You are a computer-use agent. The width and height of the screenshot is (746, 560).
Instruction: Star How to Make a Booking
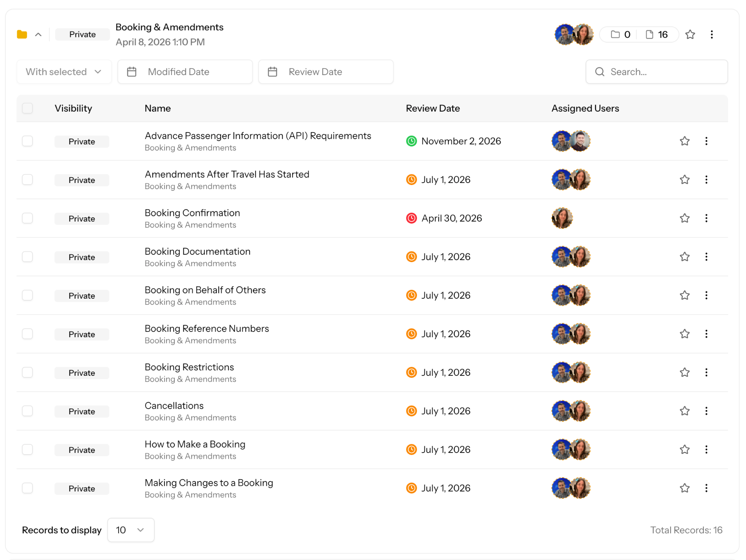pyautogui.click(x=684, y=450)
